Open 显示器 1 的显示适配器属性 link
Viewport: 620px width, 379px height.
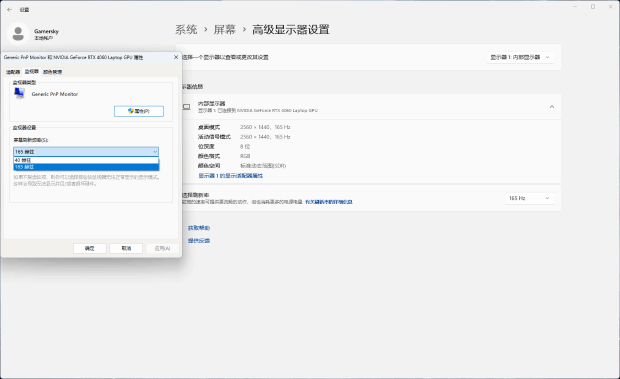(231, 175)
